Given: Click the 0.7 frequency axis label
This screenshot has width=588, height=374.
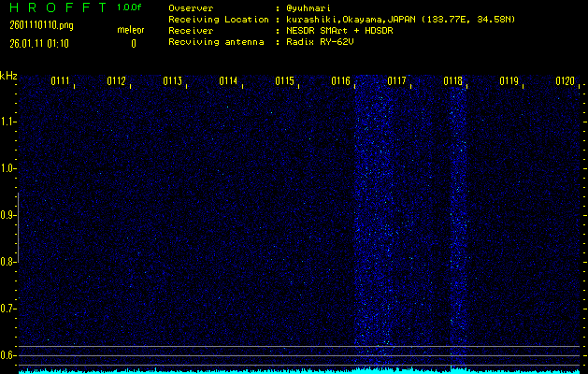Looking at the screenshot, I should tap(8, 309).
